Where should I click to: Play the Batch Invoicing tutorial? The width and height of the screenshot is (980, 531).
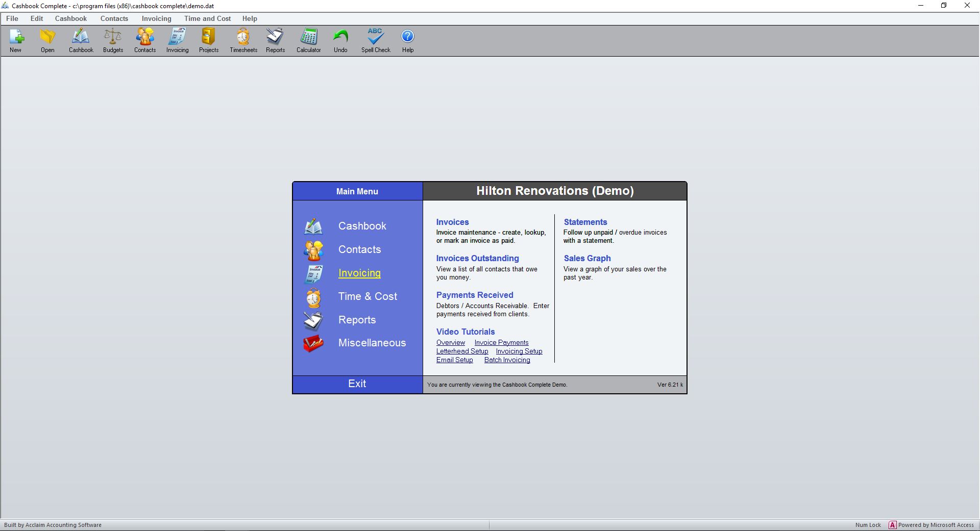[507, 360]
